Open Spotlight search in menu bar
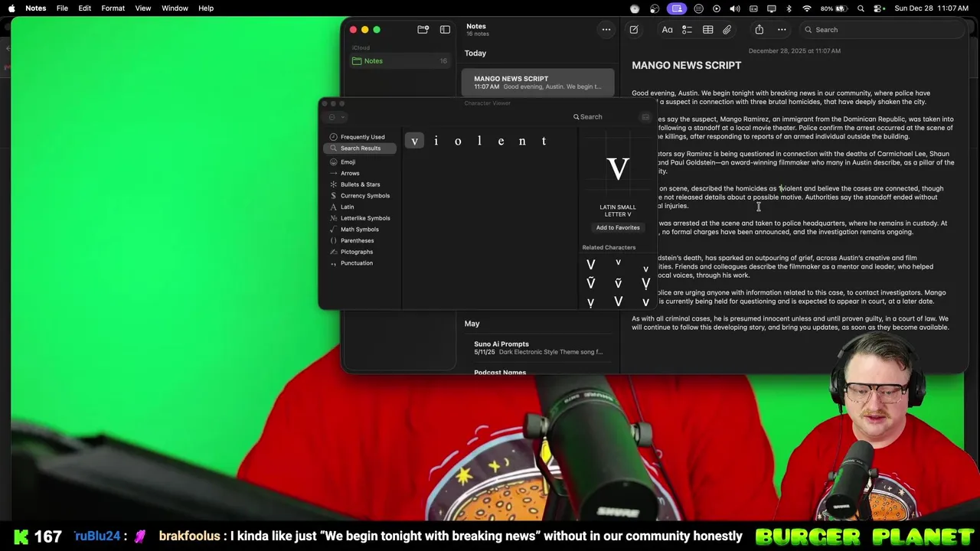 coord(861,8)
